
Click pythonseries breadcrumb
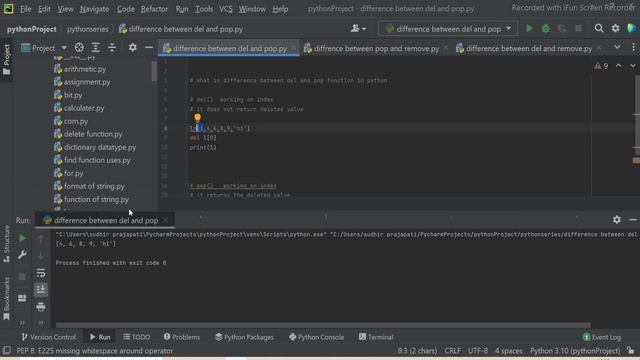pos(88,29)
